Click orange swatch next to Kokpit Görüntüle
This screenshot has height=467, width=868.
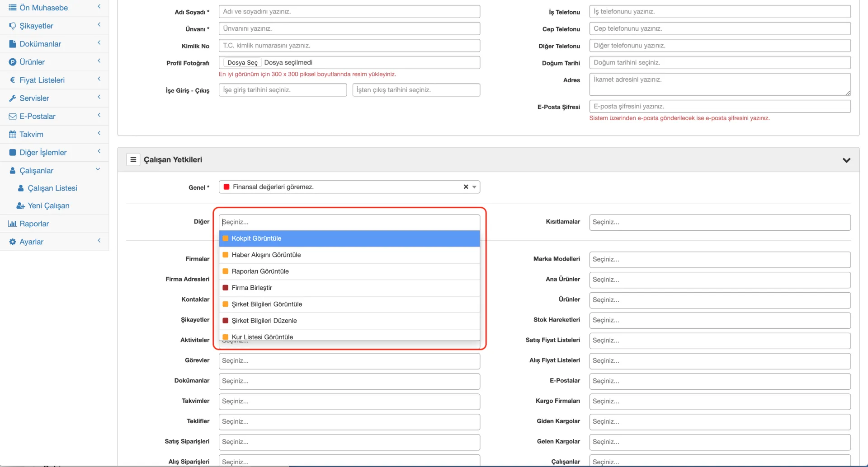click(225, 238)
